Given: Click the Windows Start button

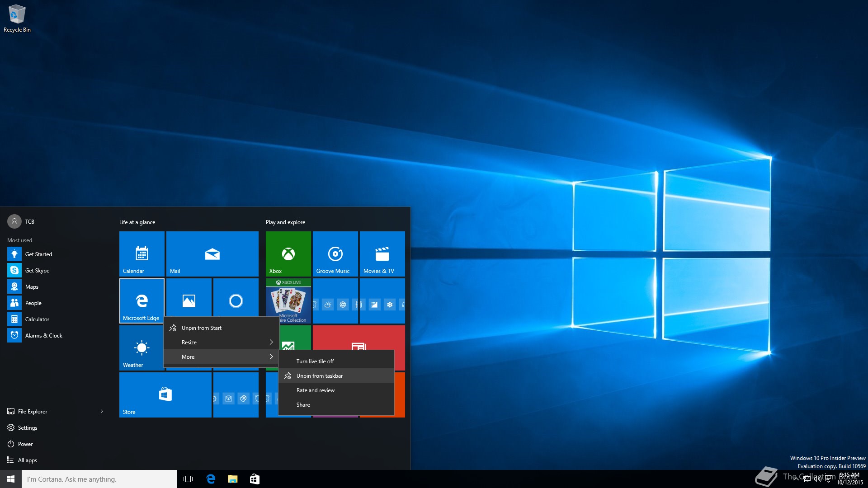Looking at the screenshot, I should tap(11, 479).
